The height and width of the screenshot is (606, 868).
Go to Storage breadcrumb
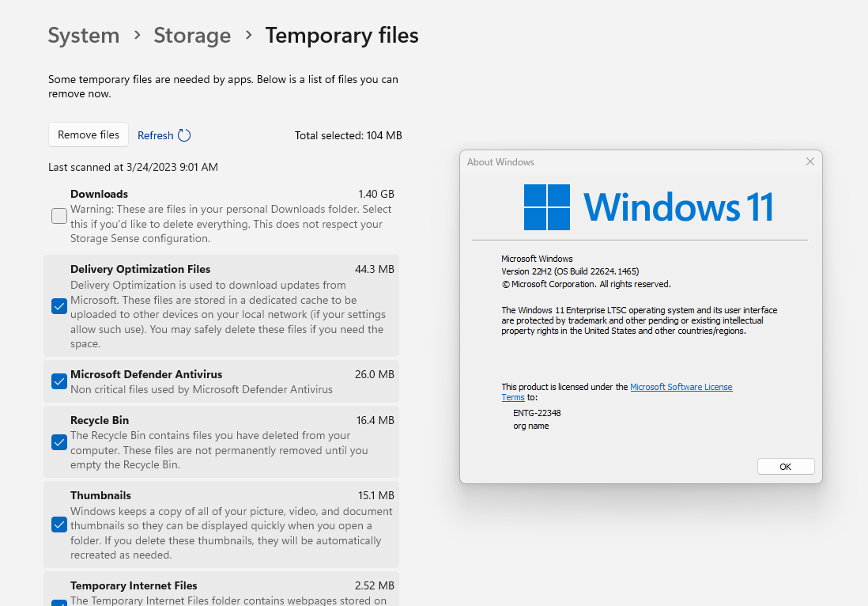click(192, 36)
